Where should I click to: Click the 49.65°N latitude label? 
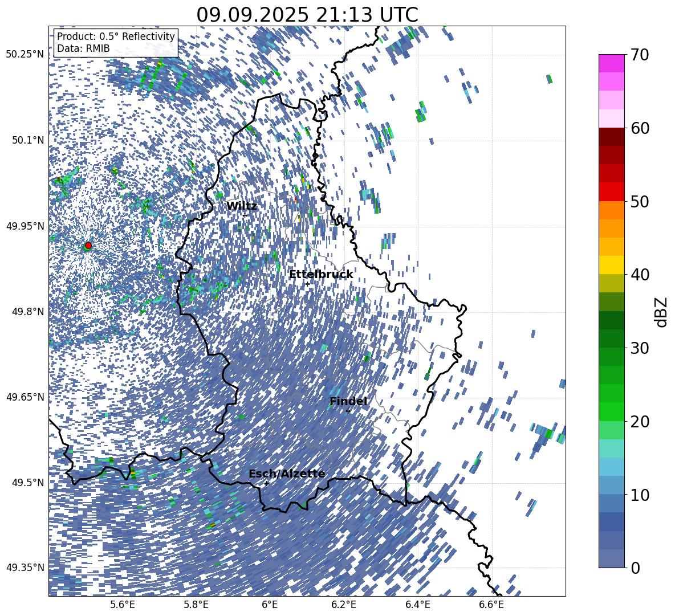pyautogui.click(x=25, y=397)
